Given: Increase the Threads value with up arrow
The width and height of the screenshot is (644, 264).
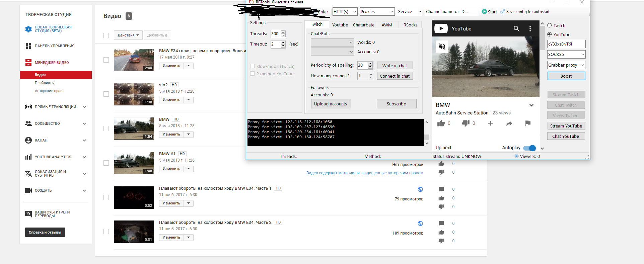Looking at the screenshot, I should [284, 32].
